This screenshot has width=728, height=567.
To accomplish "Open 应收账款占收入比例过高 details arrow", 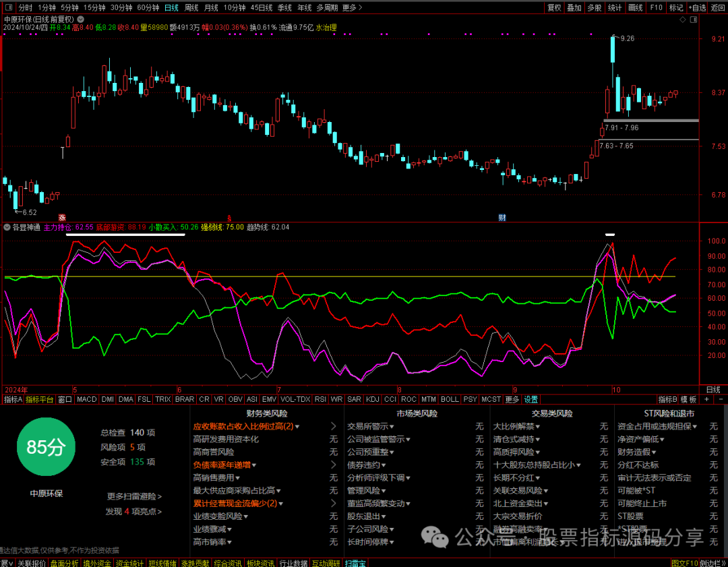I will 334,426.
